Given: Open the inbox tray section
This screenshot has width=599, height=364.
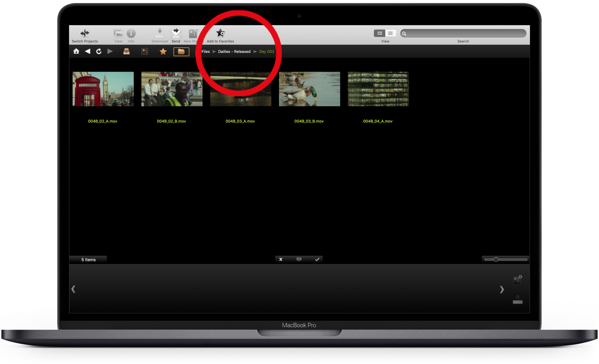Looking at the screenshot, I should [x=126, y=51].
